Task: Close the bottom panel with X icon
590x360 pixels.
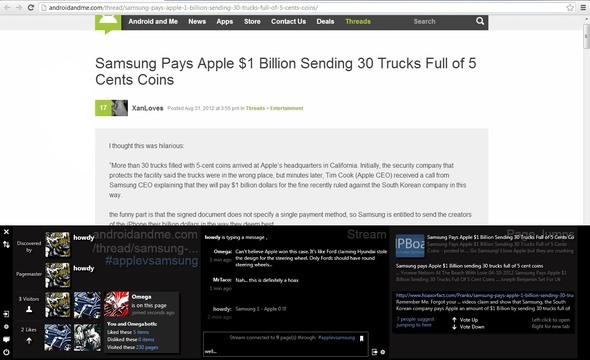Action: 6,232
